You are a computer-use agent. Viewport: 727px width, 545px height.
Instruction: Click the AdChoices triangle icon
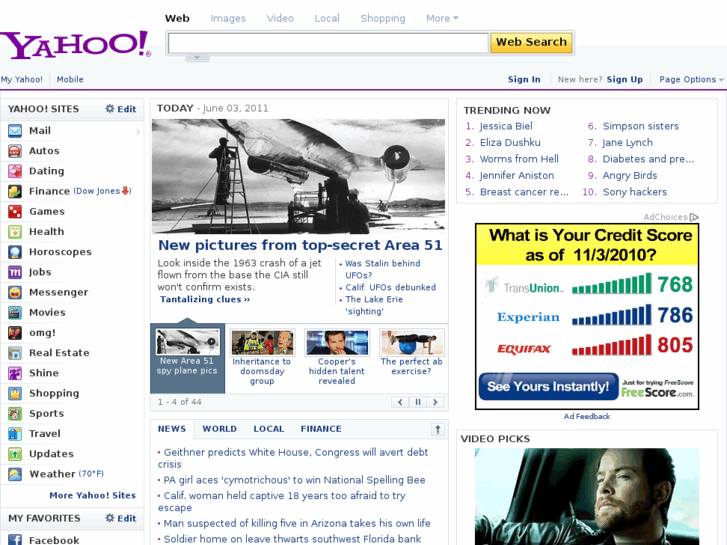(694, 217)
